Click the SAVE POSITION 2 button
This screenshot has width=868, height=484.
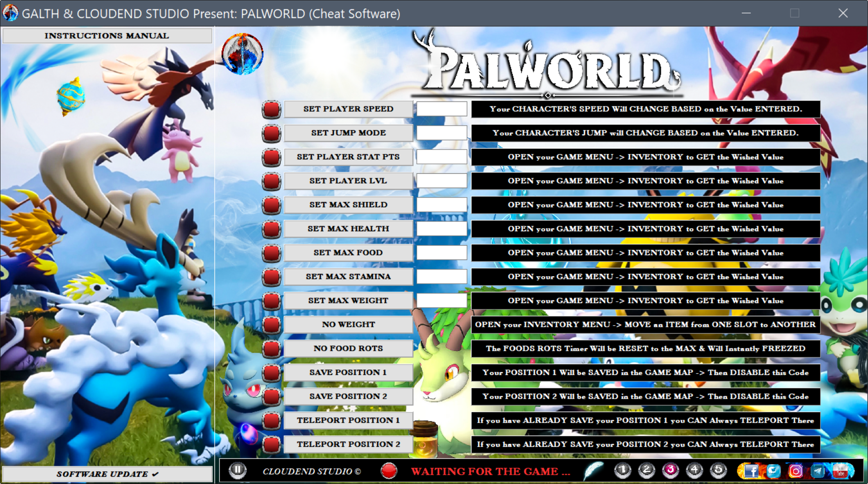click(348, 396)
